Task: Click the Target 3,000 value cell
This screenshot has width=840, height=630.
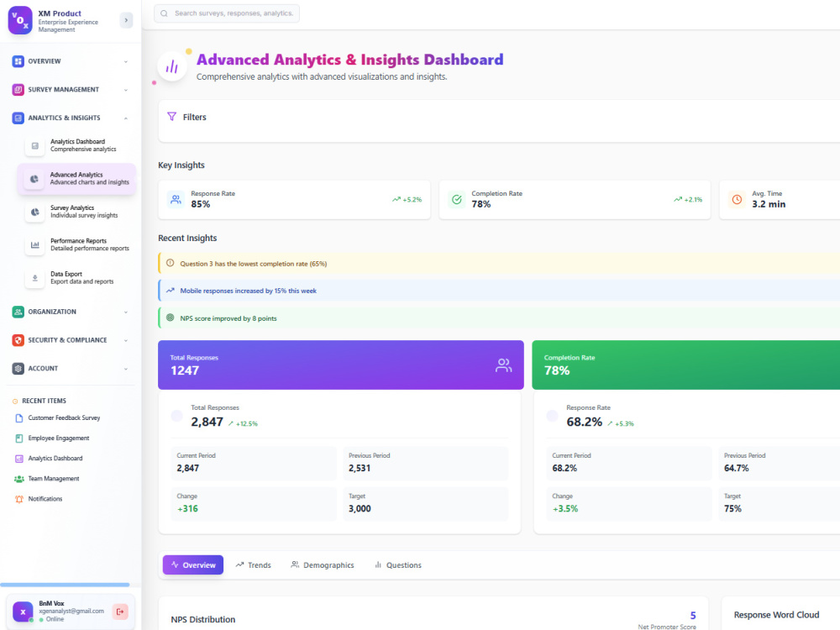Action: 425,503
